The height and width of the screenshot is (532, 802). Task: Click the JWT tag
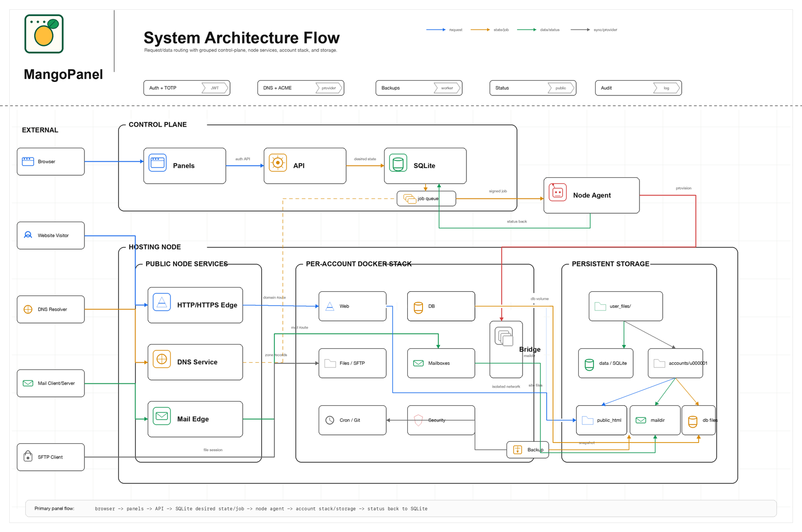215,88
